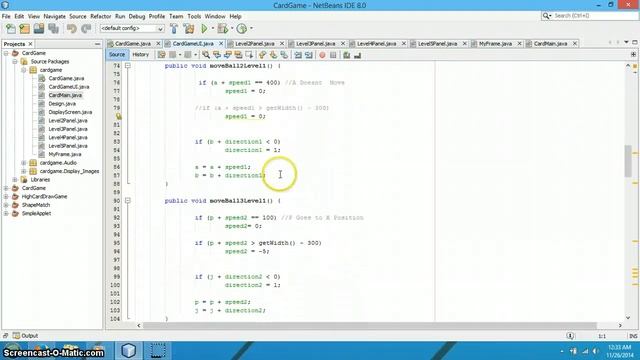The width and height of the screenshot is (640, 360).
Task: Click in the Search input field
Action: [x=594, y=16]
